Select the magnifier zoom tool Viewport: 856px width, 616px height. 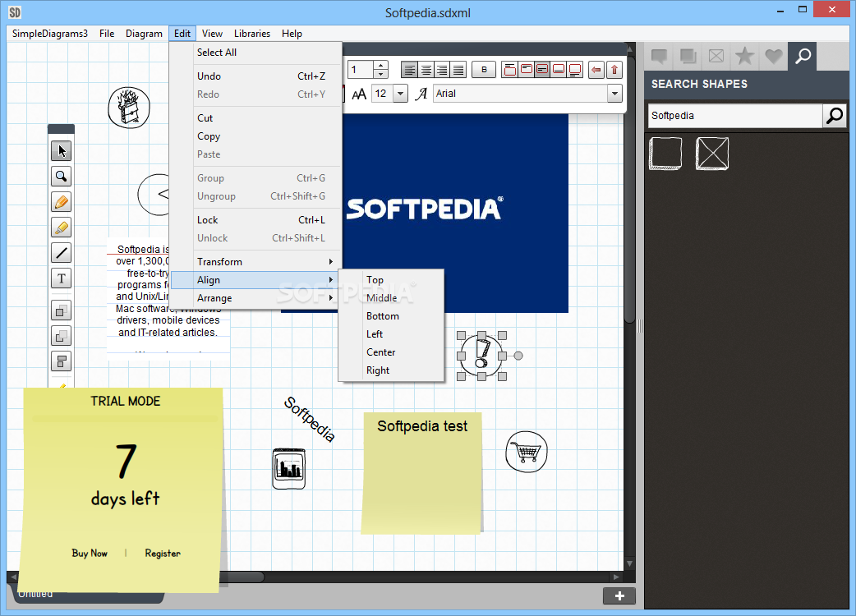(x=61, y=177)
